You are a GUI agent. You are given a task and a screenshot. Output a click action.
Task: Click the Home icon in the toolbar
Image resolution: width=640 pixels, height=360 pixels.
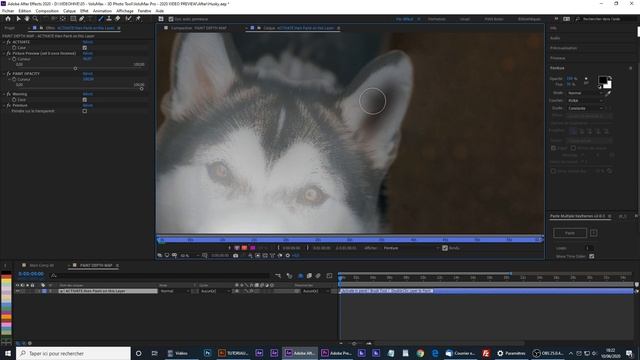8,19
